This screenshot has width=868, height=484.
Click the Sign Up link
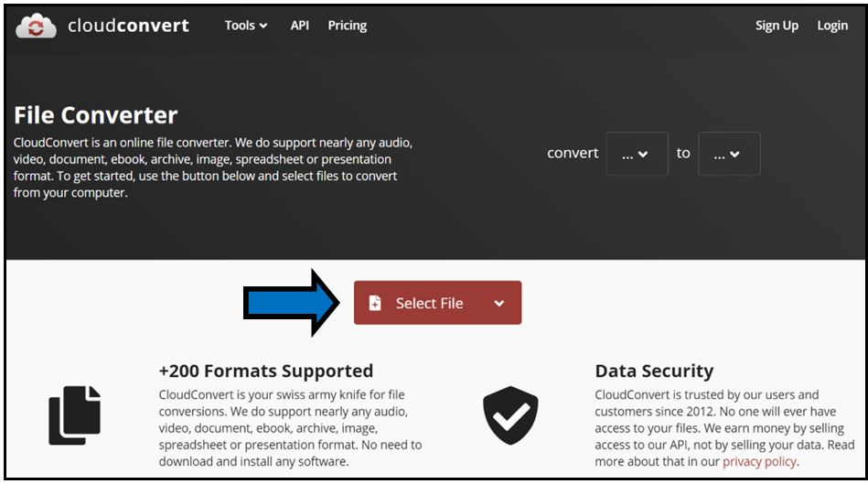[x=777, y=26]
